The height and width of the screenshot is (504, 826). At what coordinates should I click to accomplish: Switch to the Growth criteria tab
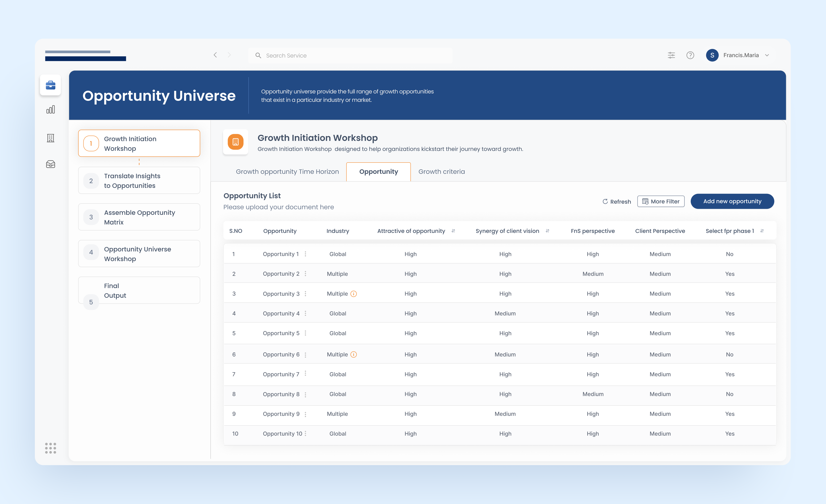tap(442, 172)
